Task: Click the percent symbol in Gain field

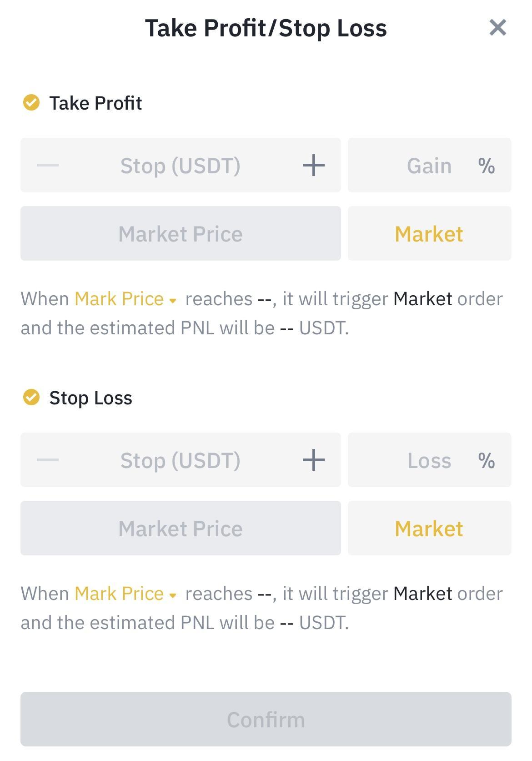Action: (x=487, y=166)
